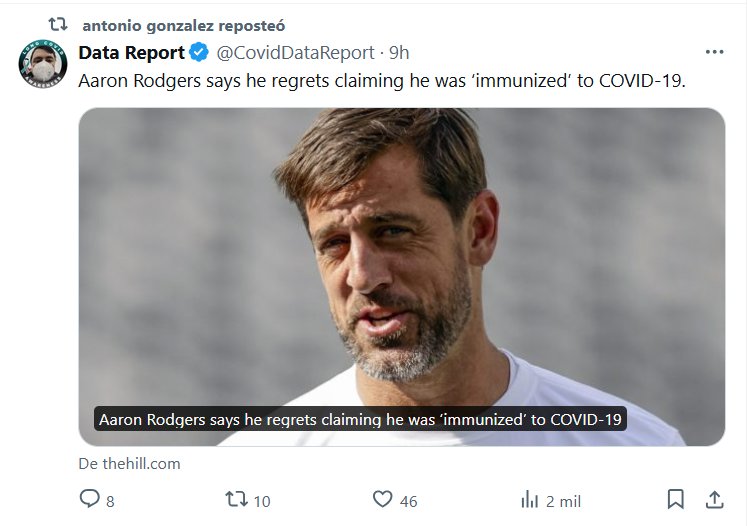Repost this tweet using the retweet icon
748x526 pixels.
point(236,499)
